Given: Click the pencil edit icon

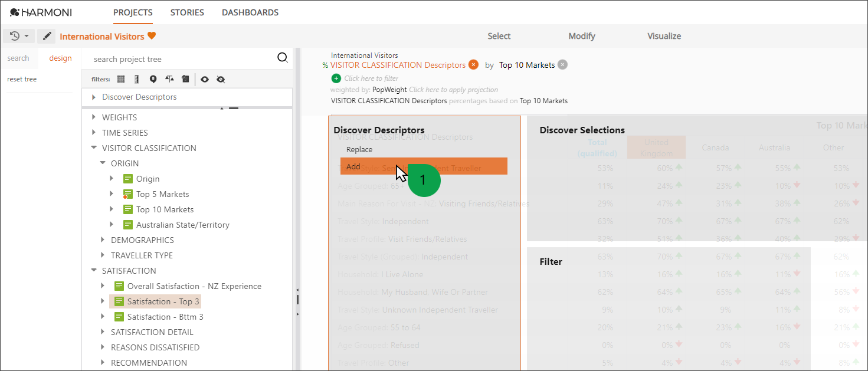Looking at the screenshot, I should (x=47, y=36).
